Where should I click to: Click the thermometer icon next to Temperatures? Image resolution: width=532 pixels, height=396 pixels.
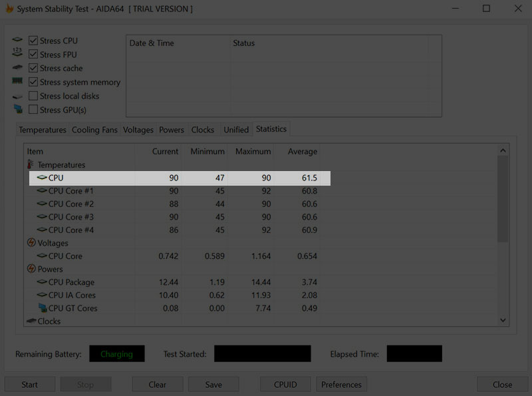[31, 164]
